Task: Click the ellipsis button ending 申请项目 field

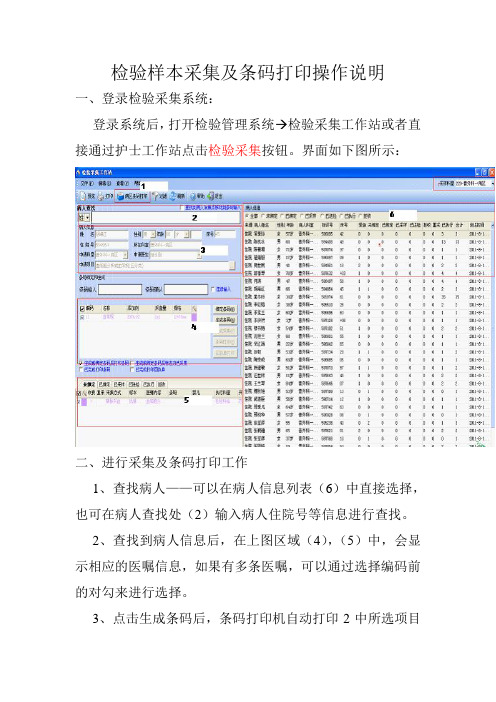Action: (232, 265)
